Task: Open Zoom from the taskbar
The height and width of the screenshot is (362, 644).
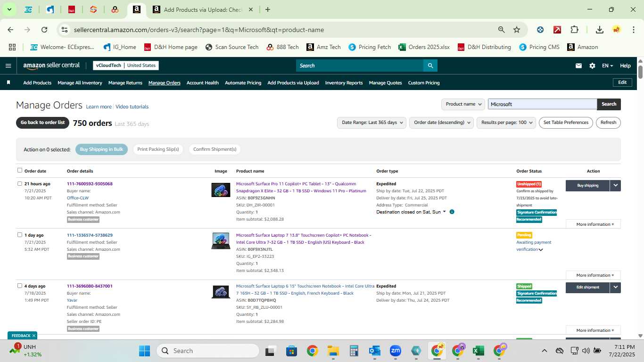Action: [x=395, y=351]
